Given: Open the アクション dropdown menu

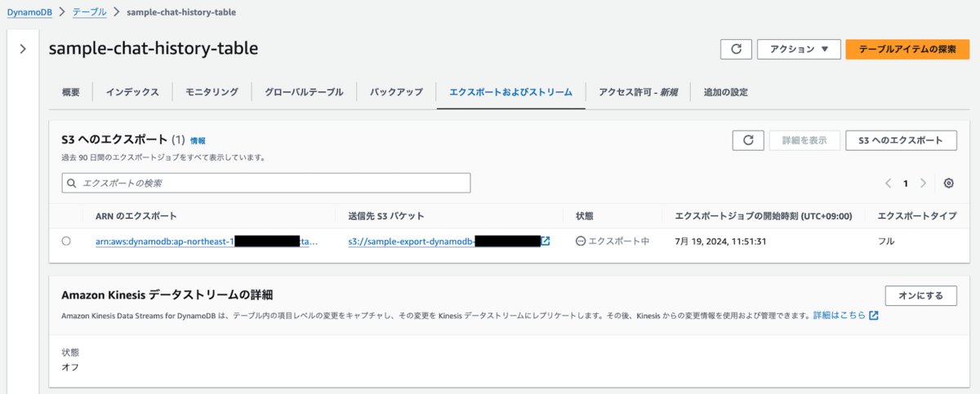Looking at the screenshot, I should tap(799, 49).
